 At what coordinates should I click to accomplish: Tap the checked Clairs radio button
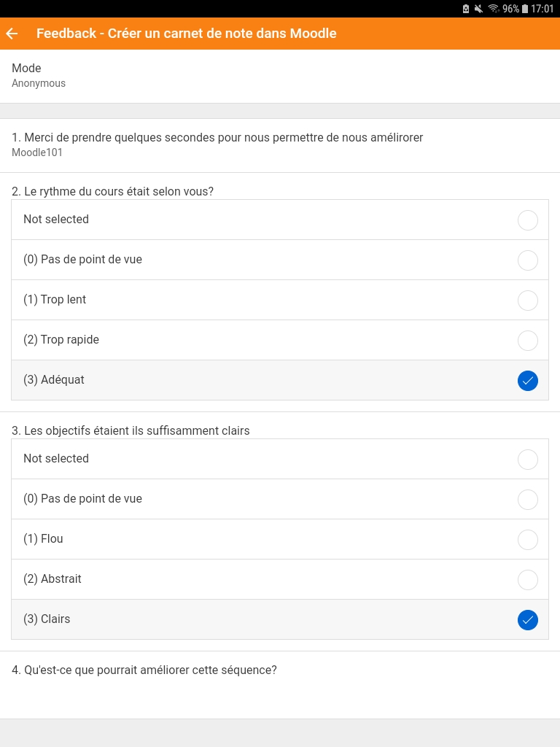coord(528,620)
